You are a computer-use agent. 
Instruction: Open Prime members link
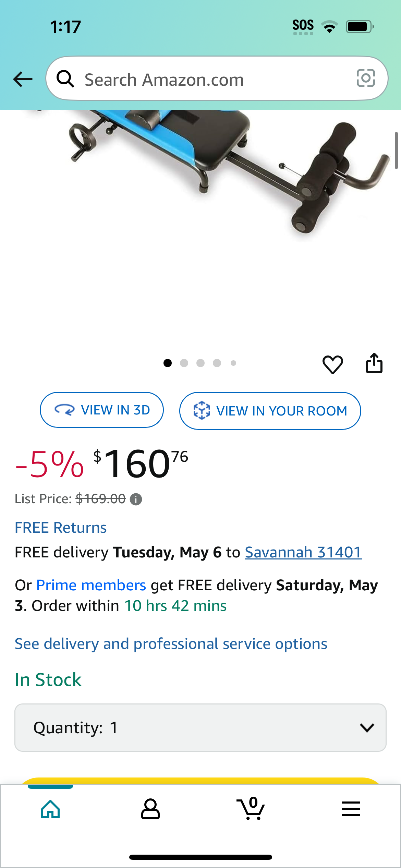pyautogui.click(x=91, y=585)
